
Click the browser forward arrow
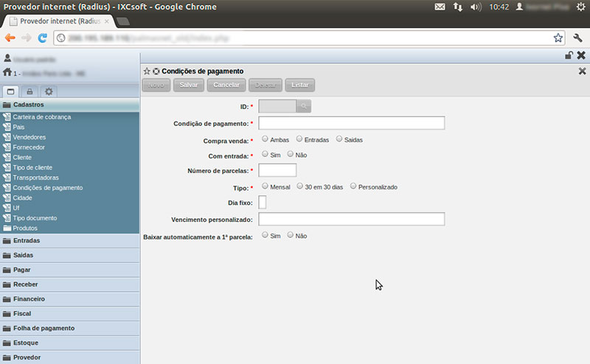[x=27, y=38]
